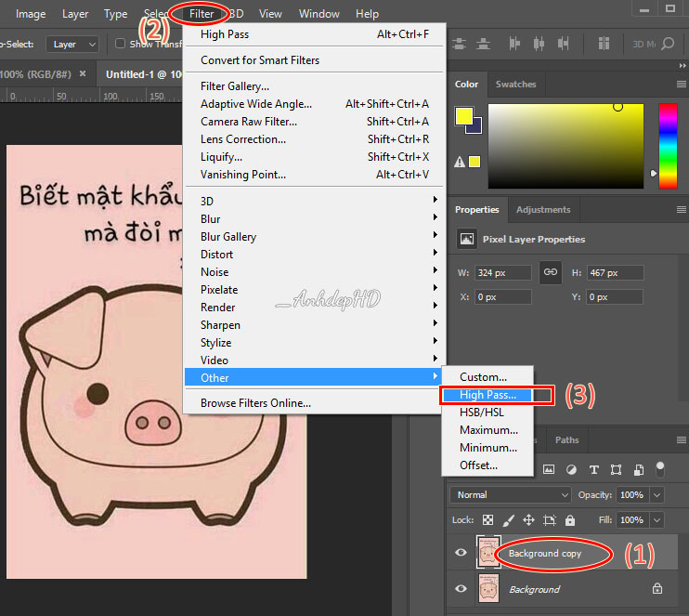This screenshot has height=616, width=689.
Task: Expand the Sharpen filter submenu
Action: coord(315,325)
